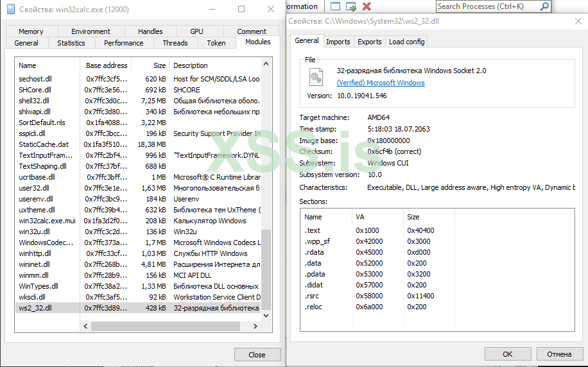This screenshot has height=367, width=588.
Task: Click the Close button in win32calc properties
Action: point(257,355)
